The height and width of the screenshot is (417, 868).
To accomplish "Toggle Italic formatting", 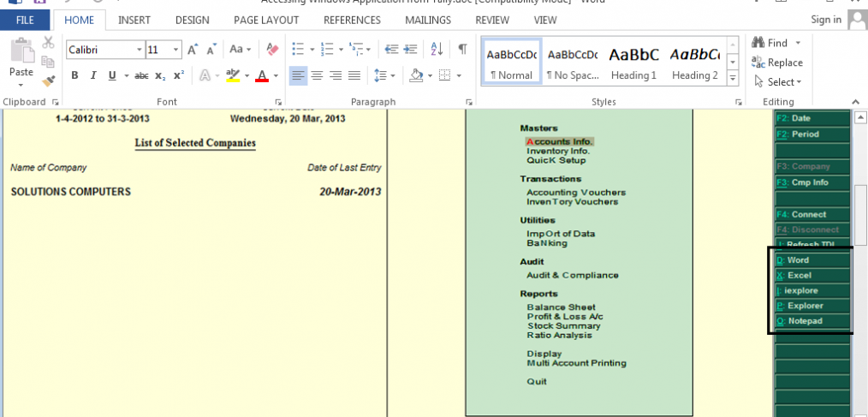I will 93,75.
